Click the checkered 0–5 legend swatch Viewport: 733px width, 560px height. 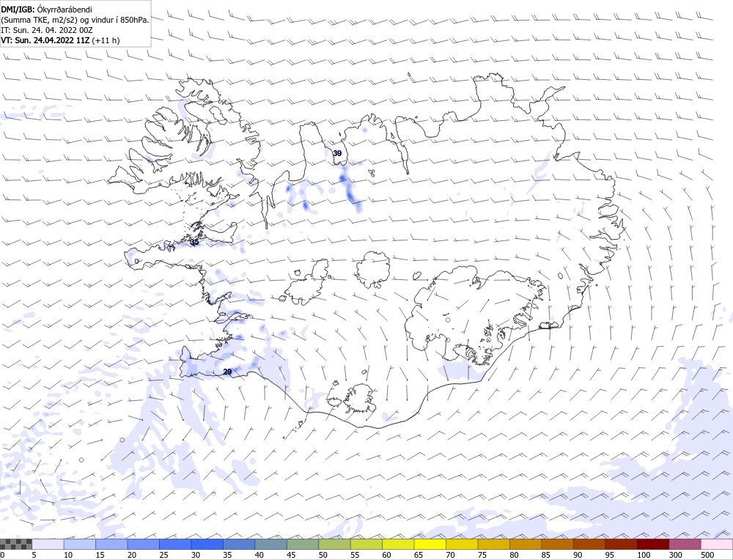click(16, 544)
